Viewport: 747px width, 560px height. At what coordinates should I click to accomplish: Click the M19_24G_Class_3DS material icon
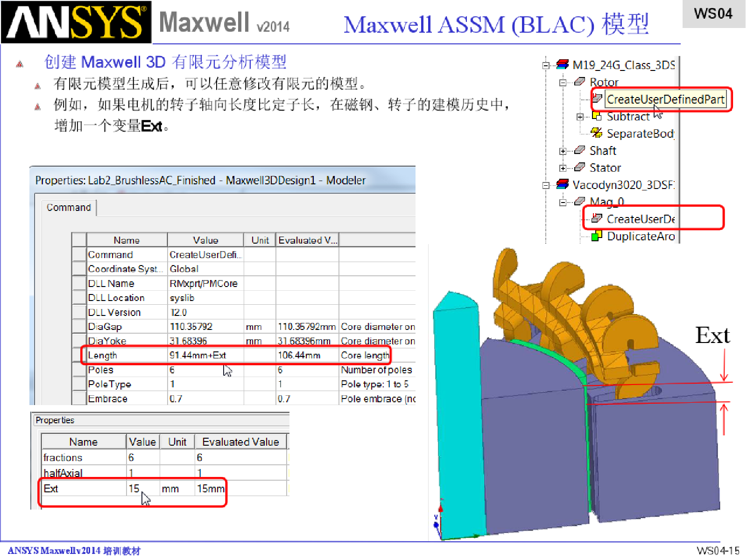tap(563, 64)
